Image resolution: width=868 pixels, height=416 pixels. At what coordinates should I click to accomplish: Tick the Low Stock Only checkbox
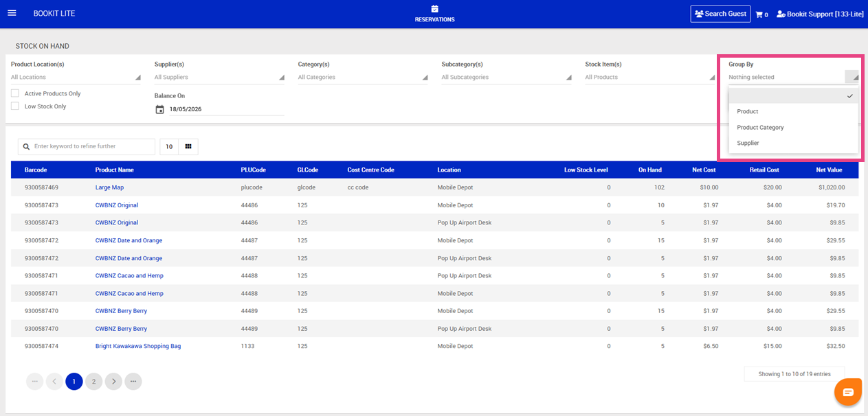(15, 106)
